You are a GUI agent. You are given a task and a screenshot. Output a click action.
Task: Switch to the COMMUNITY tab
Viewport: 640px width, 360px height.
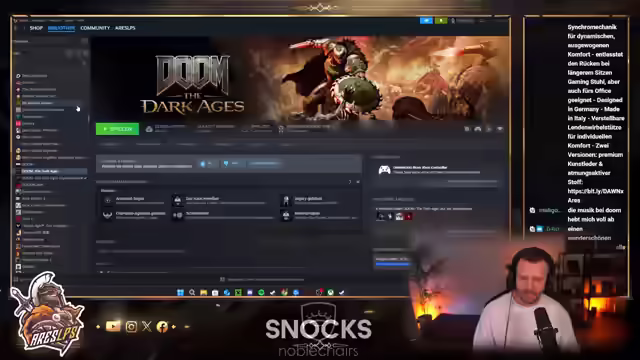[95, 28]
